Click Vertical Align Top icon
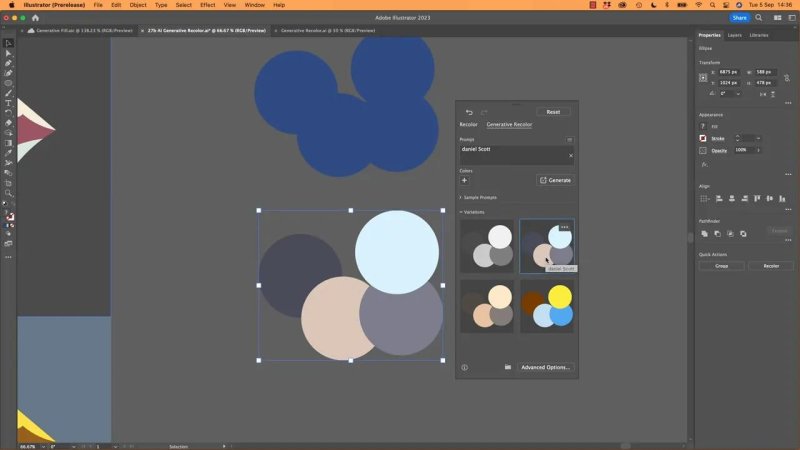This screenshot has width=800, height=450. click(x=757, y=198)
